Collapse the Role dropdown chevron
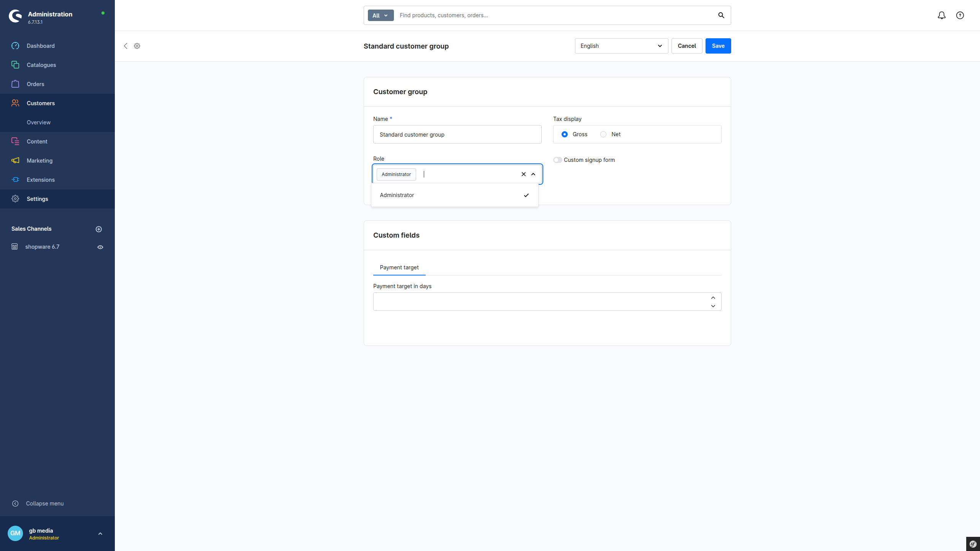The width and height of the screenshot is (980, 551). (533, 174)
